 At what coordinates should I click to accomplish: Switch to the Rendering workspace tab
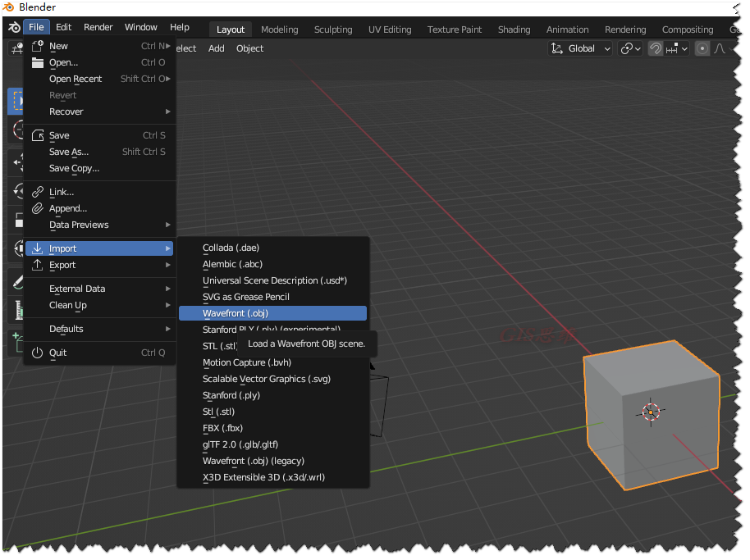[x=625, y=30]
